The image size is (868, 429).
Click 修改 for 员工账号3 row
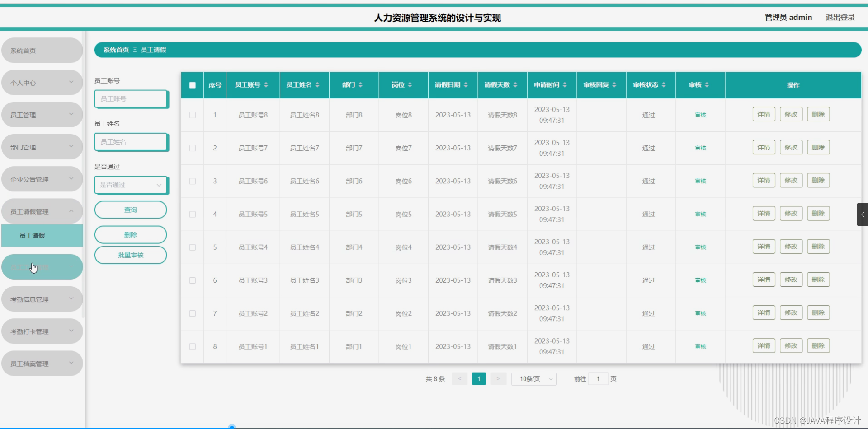(791, 280)
